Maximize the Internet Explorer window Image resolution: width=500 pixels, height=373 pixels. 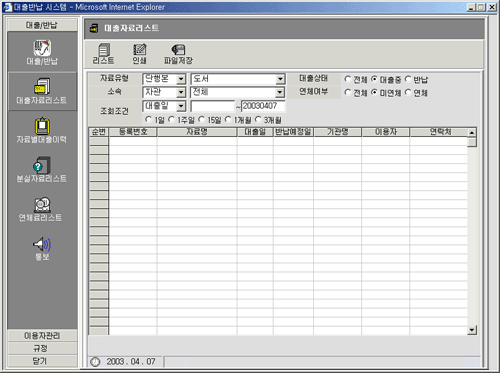481,7
